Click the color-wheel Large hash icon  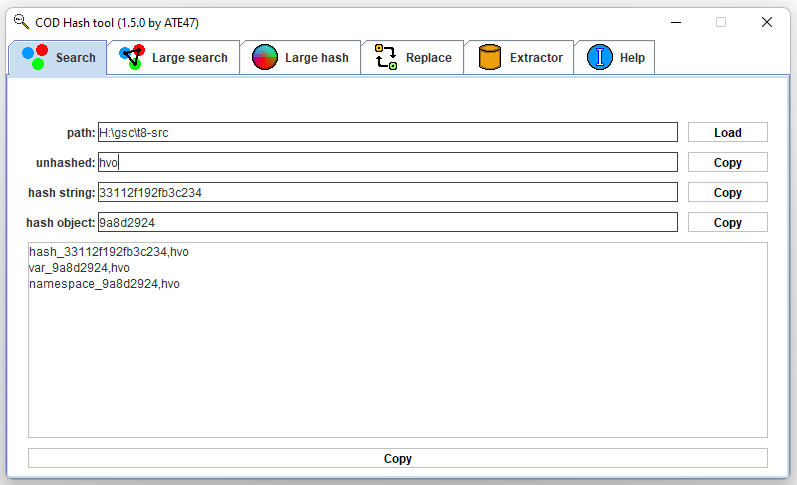tap(265, 57)
